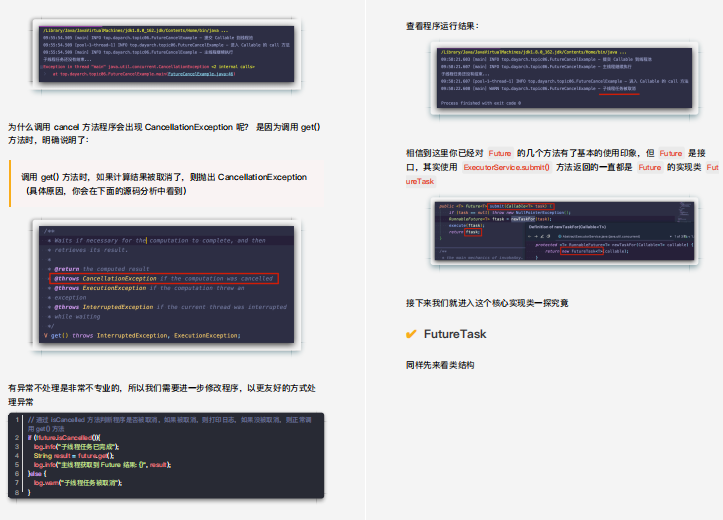Click the @throws CancellationException line in Javadoc
The width and height of the screenshot is (723, 520).
[x=164, y=278]
